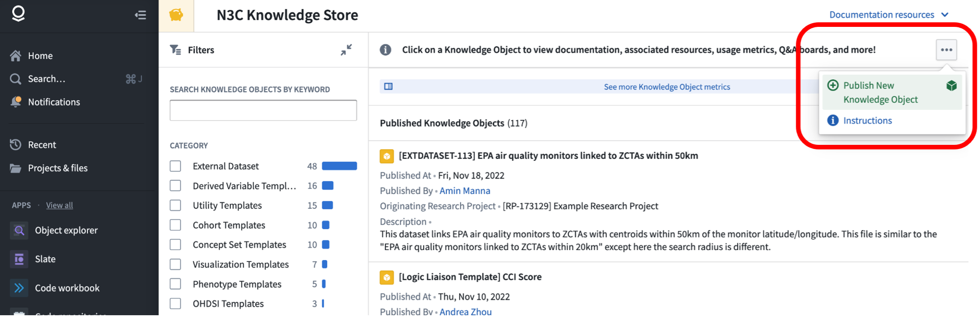The width and height of the screenshot is (980, 317).
Task: Check the OHDSI Templates category
Action: 175,303
